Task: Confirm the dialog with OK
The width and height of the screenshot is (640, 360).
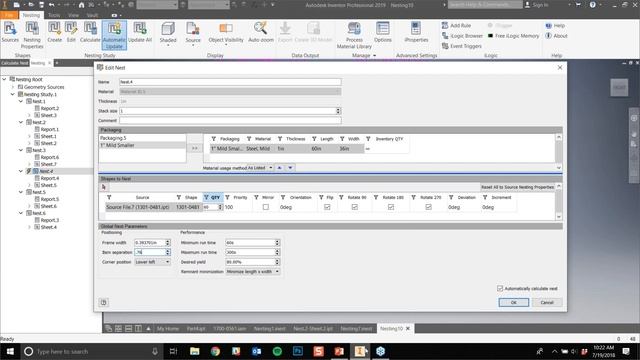Action: tap(513, 302)
